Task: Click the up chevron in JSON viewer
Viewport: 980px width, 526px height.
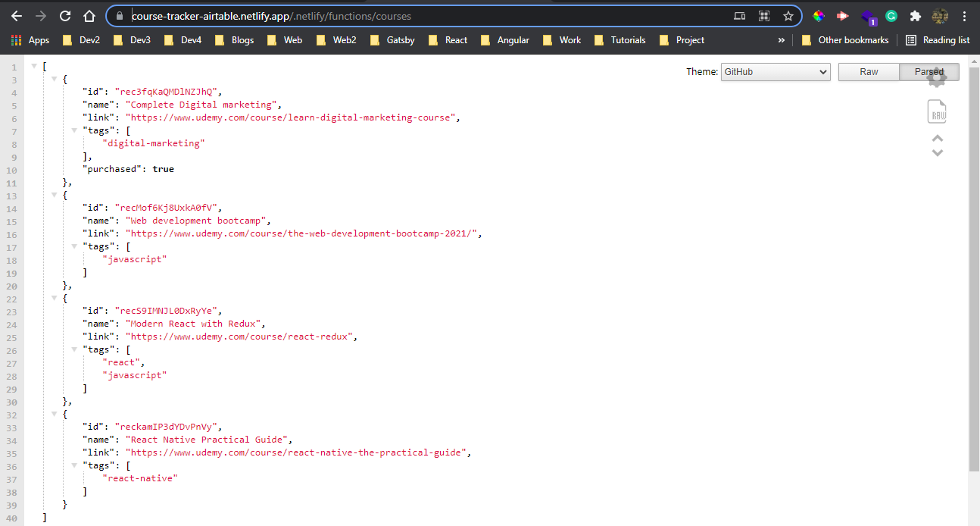Action: [938, 138]
